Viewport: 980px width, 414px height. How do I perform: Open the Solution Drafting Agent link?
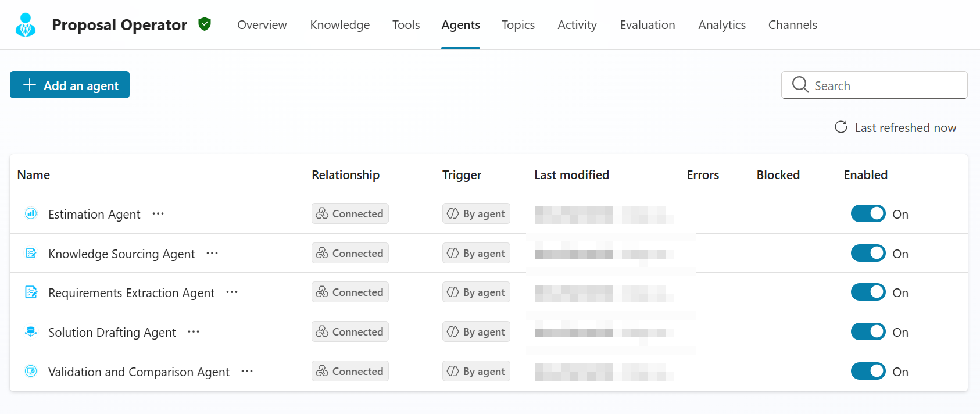click(112, 332)
